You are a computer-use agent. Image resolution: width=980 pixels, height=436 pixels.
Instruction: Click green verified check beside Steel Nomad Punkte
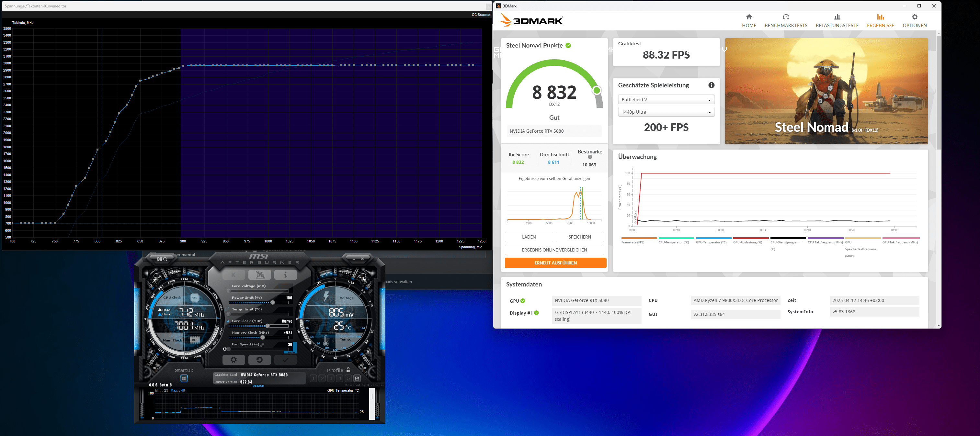pyautogui.click(x=568, y=45)
